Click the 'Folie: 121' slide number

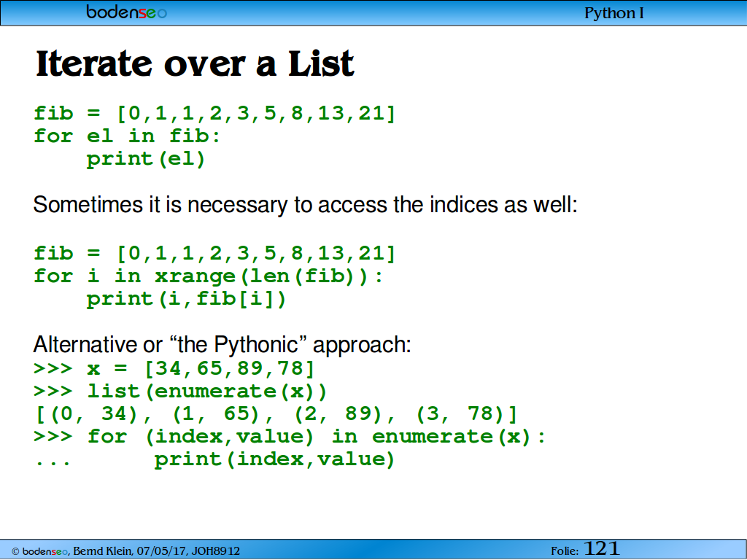[585, 549]
